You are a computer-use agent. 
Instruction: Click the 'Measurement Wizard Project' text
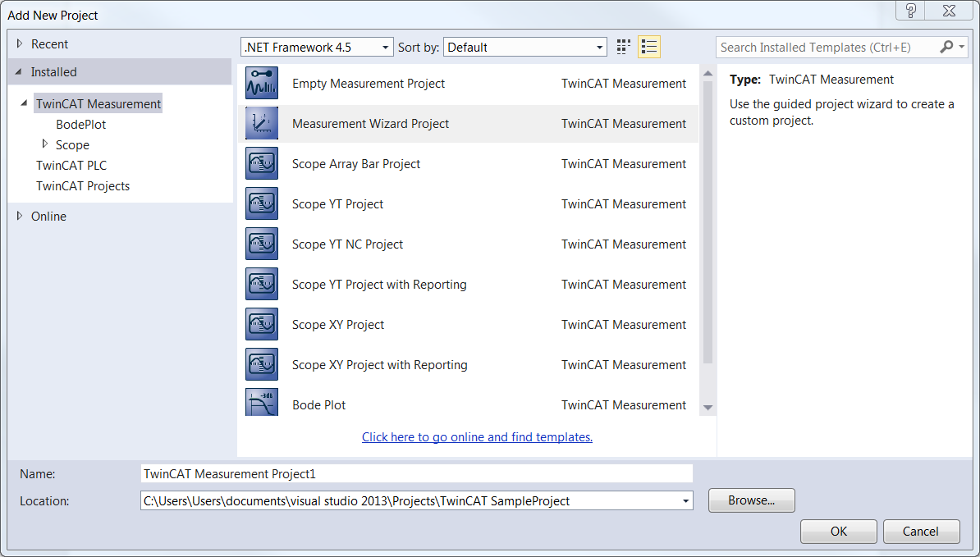[x=371, y=124]
